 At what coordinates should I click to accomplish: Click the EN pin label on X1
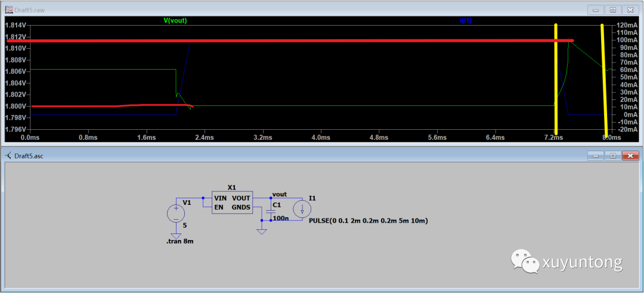(x=219, y=207)
